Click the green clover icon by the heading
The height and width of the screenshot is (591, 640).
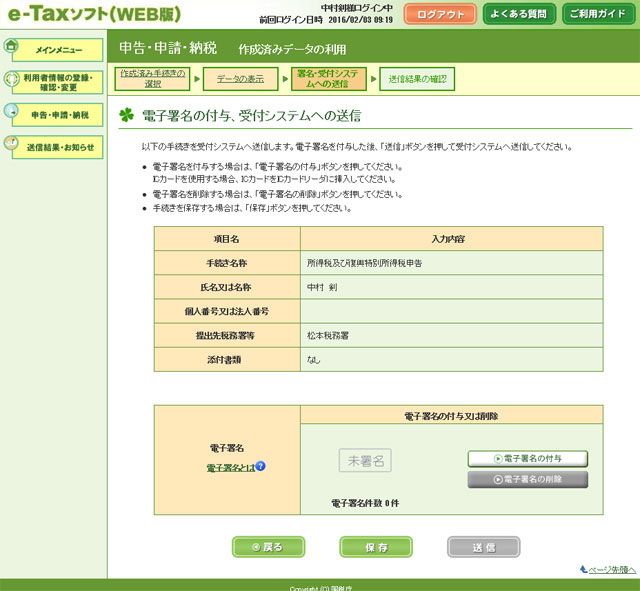pyautogui.click(x=126, y=115)
